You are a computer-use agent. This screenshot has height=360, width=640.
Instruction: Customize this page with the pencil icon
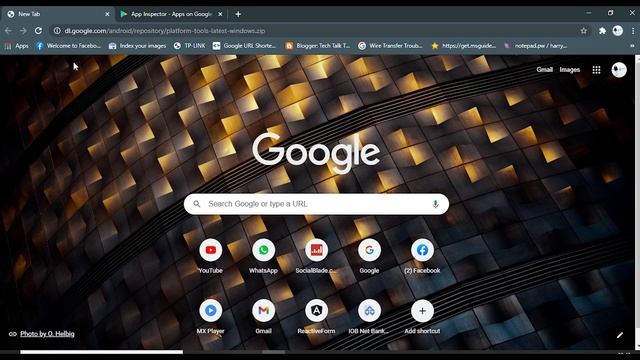point(620,335)
